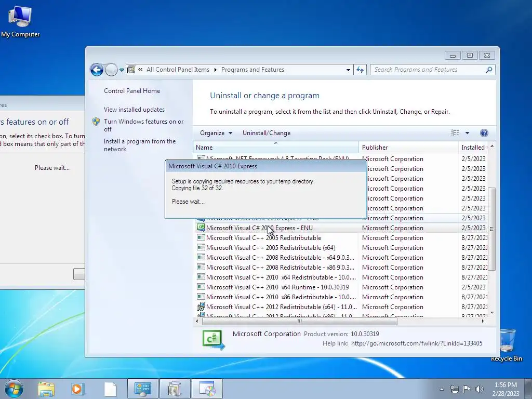
Task: Click Microsoft Visual C# 2010 Express dialog title
Action: click(212, 166)
